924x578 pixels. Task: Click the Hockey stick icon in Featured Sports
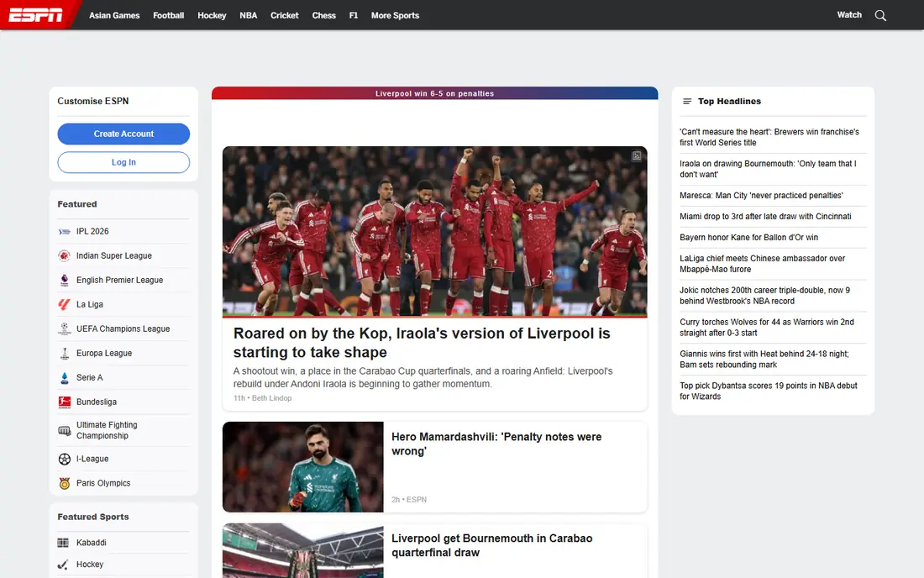pos(63,565)
